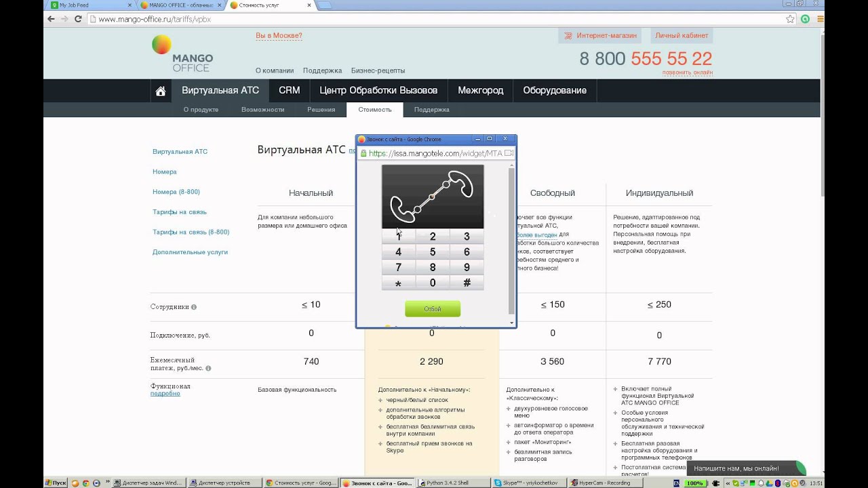Viewport: 868px width, 488px height.
Task: Click the home icon in navigation bar
Action: (161, 91)
